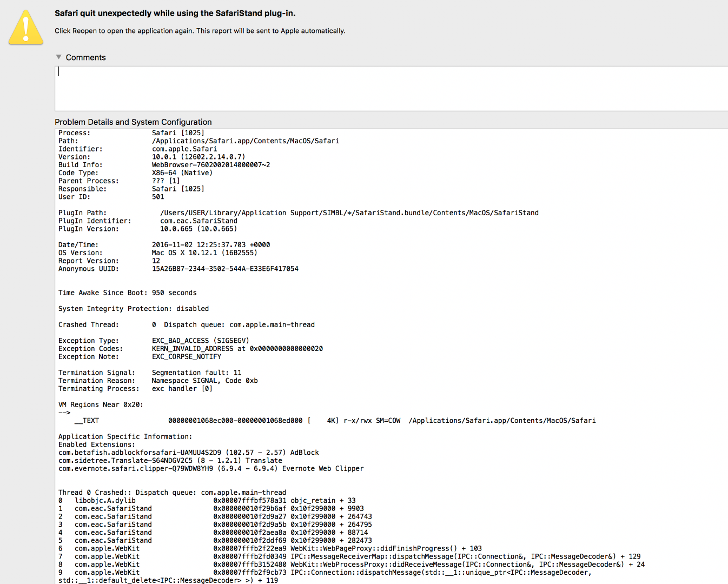This screenshot has width=728, height=584.
Task: Click the Termination Signal 'Segmentation fault: 11' line
Action: tap(150, 373)
